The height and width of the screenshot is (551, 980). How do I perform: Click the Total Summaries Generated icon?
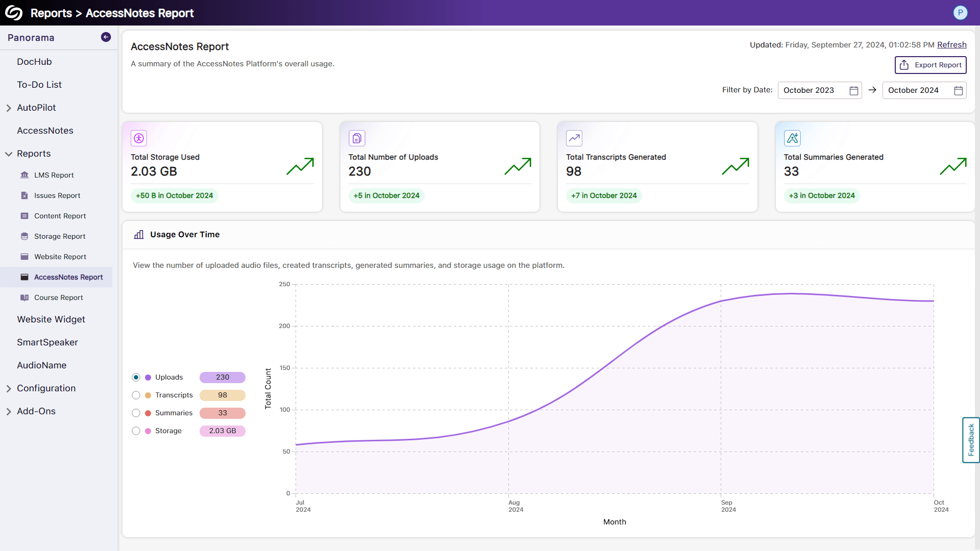pyautogui.click(x=792, y=138)
